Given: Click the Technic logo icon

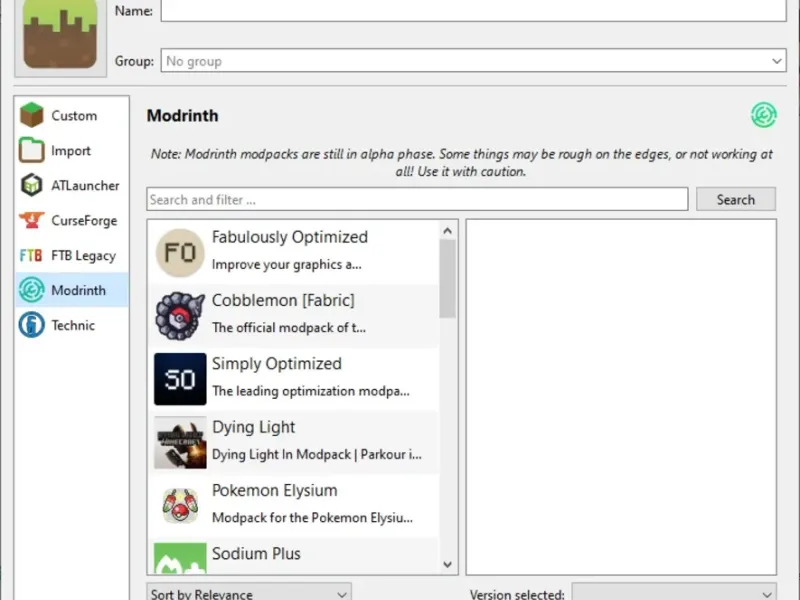Looking at the screenshot, I should click(x=32, y=324).
